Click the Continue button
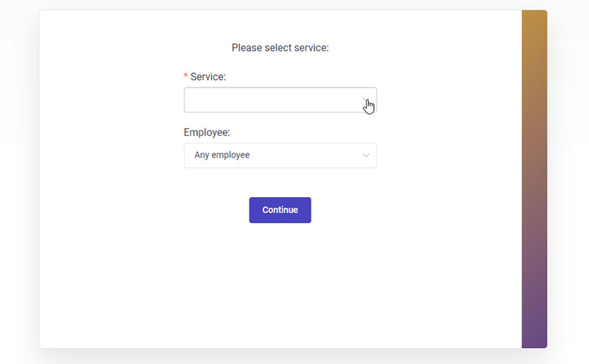 point(281,210)
